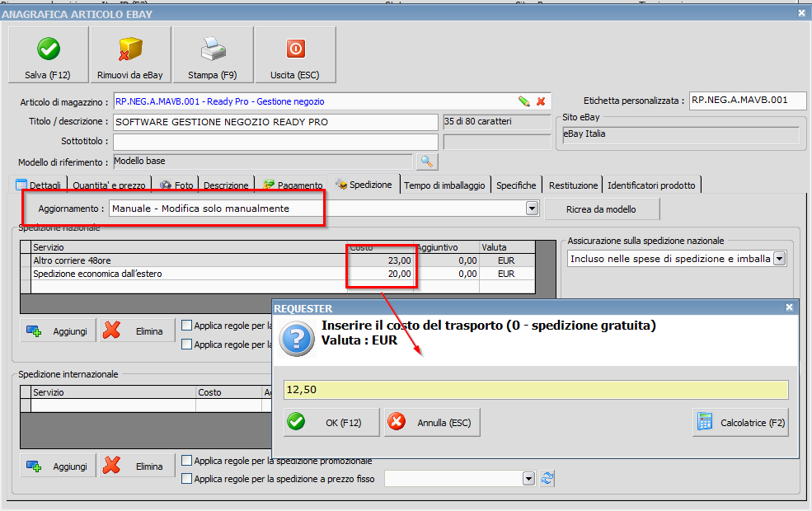Expand national shipping insurance dropdown
The width and height of the screenshot is (812, 511).
pos(779,258)
